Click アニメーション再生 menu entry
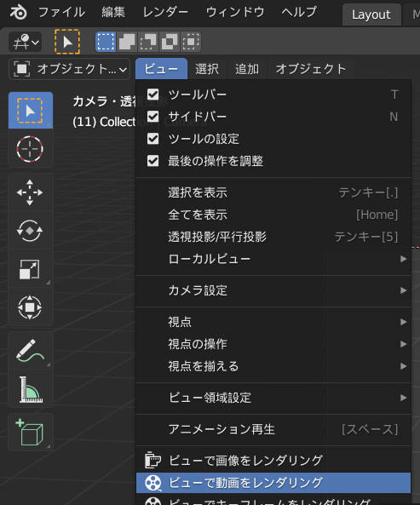Viewport: 420px width, 505px height. [x=273, y=429]
